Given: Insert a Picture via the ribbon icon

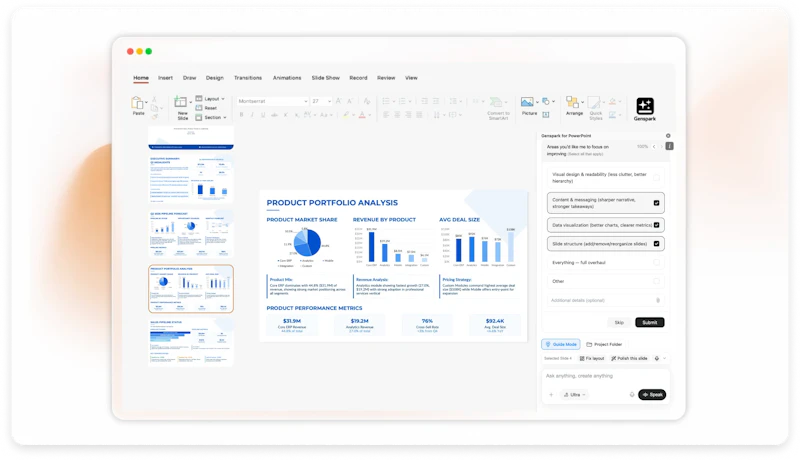Looking at the screenshot, I should (527, 101).
